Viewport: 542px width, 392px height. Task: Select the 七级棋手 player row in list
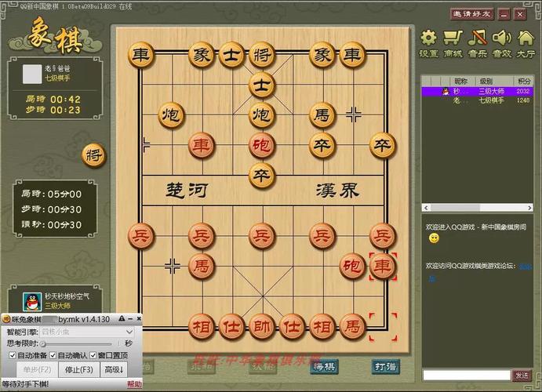[x=478, y=100]
